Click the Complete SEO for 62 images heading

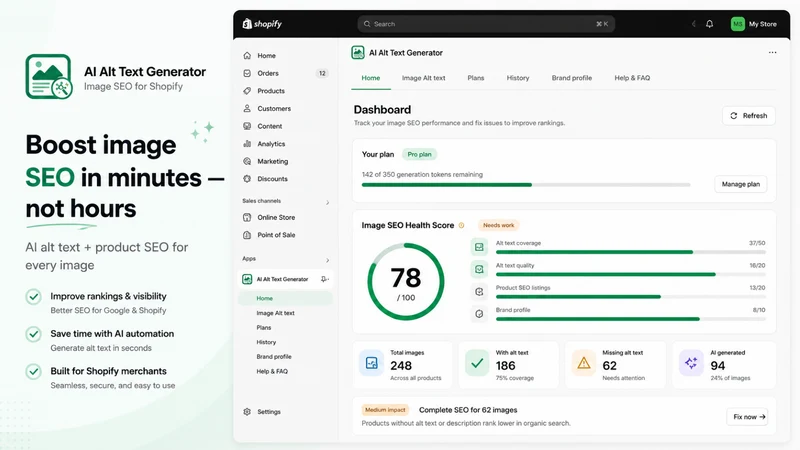(468, 410)
